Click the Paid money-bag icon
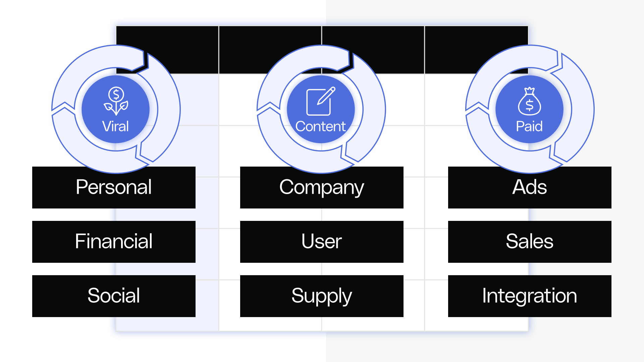This screenshot has width=644, height=362. pos(529,101)
